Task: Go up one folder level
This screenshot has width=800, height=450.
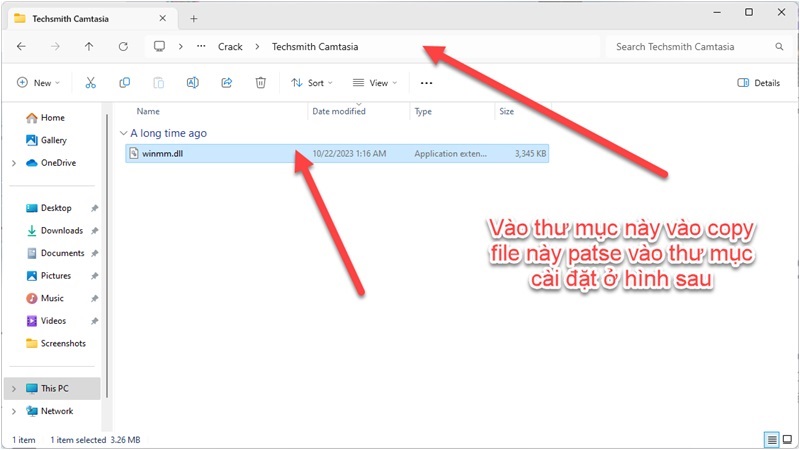Action: (x=89, y=46)
